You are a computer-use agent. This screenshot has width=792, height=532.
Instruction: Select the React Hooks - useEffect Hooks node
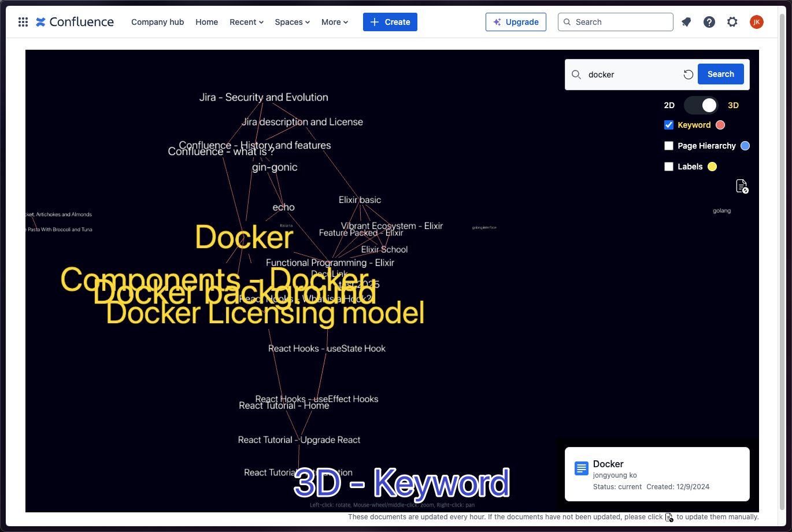pos(317,399)
